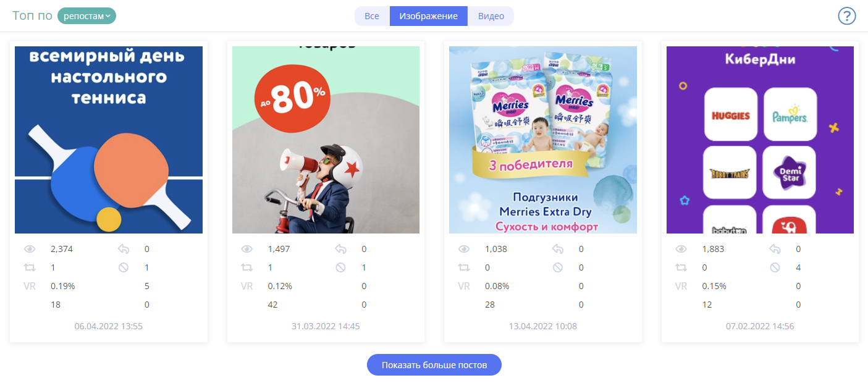
Task: Open the репостам sorting dropdown
Action: click(86, 16)
